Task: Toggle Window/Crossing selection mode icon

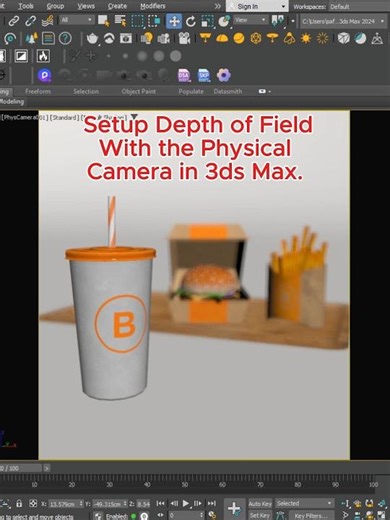Action: click(154, 21)
